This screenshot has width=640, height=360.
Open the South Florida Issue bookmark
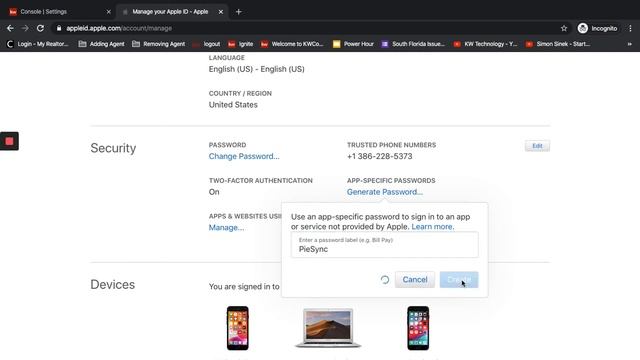pos(413,44)
